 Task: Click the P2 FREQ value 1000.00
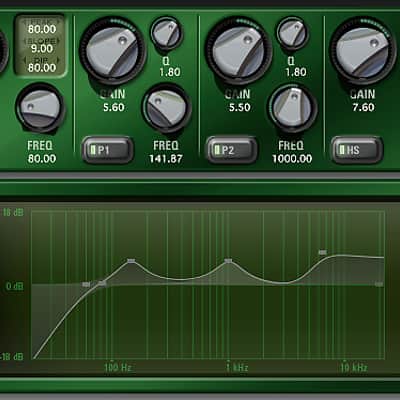point(292,159)
